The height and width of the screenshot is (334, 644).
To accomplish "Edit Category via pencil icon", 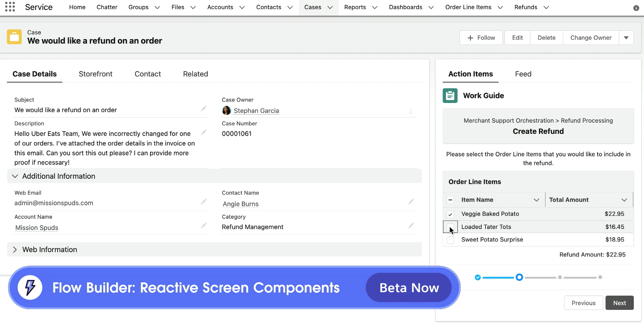I will click(411, 226).
